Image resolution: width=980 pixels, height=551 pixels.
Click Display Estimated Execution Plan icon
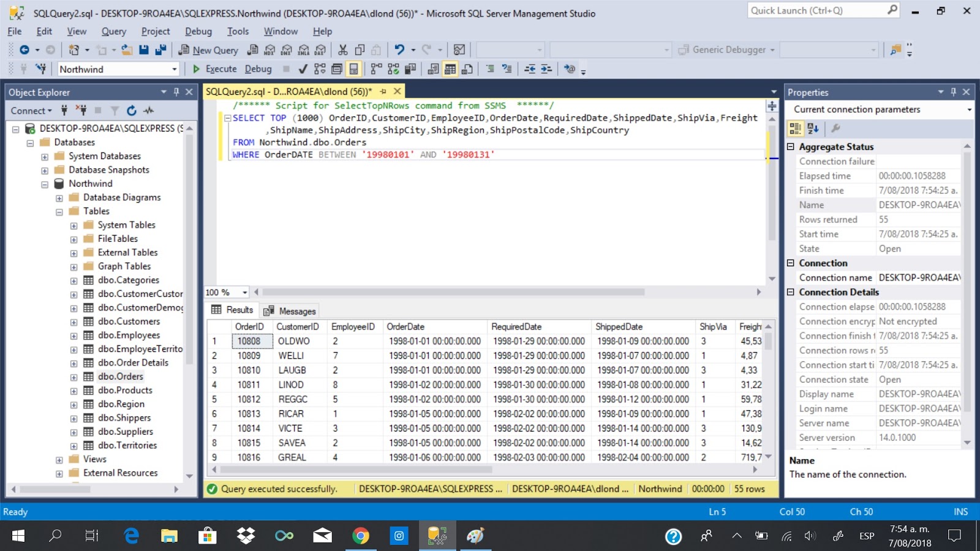pos(320,69)
